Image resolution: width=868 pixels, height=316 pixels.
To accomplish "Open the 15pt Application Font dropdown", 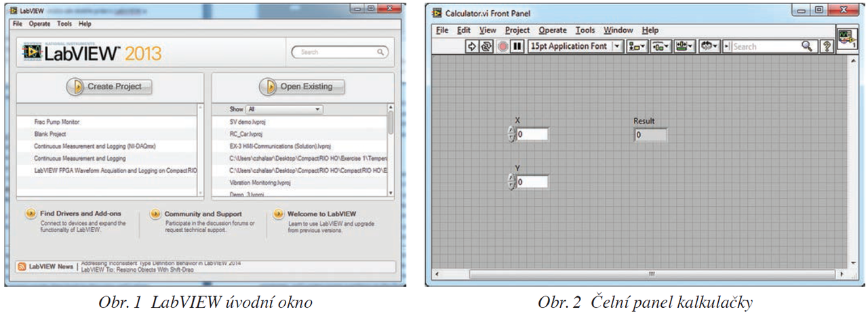I will [575, 47].
